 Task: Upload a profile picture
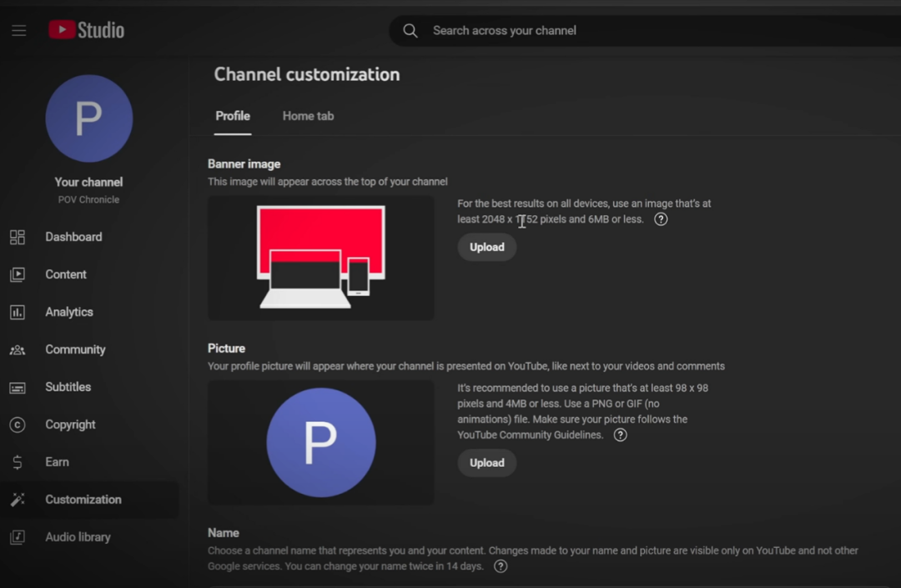[x=486, y=464]
